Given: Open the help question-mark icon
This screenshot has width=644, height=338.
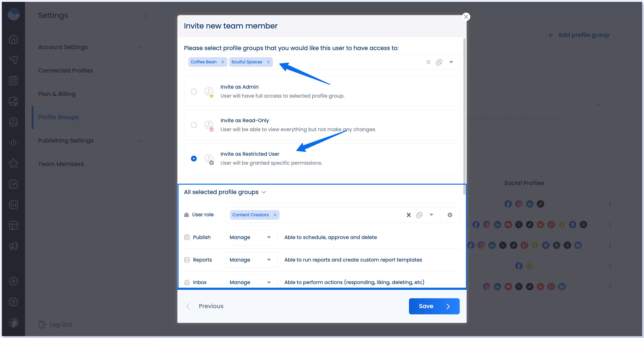Looking at the screenshot, I should (14, 302).
